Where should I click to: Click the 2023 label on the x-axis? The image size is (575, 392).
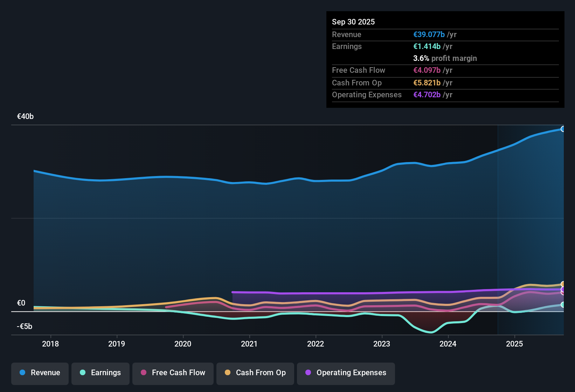382,344
